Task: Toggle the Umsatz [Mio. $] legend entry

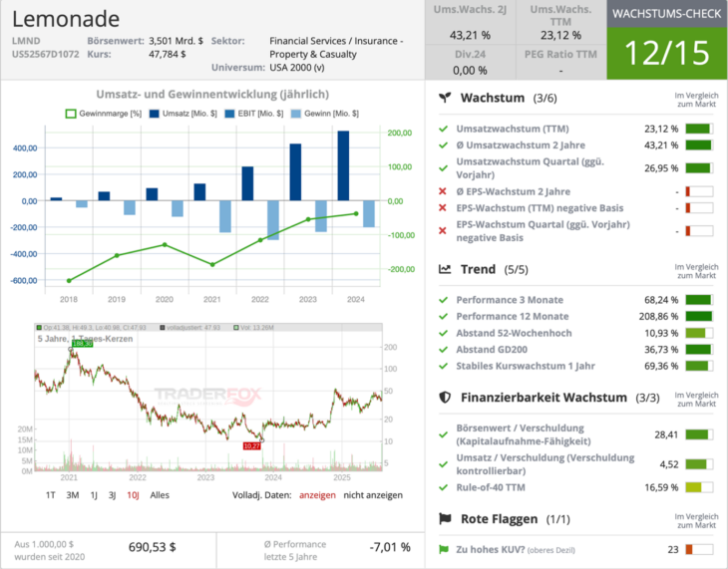Action: click(182, 114)
